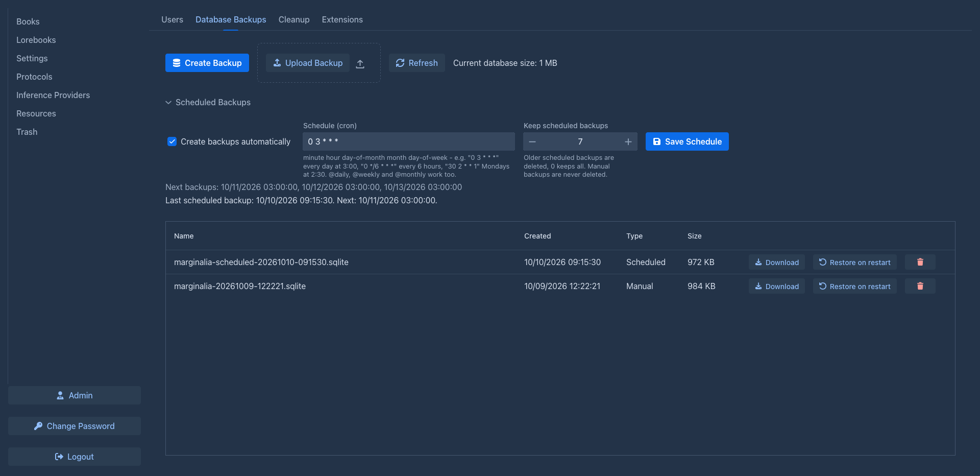Click the Keep scheduled backups value 7

tap(580, 141)
